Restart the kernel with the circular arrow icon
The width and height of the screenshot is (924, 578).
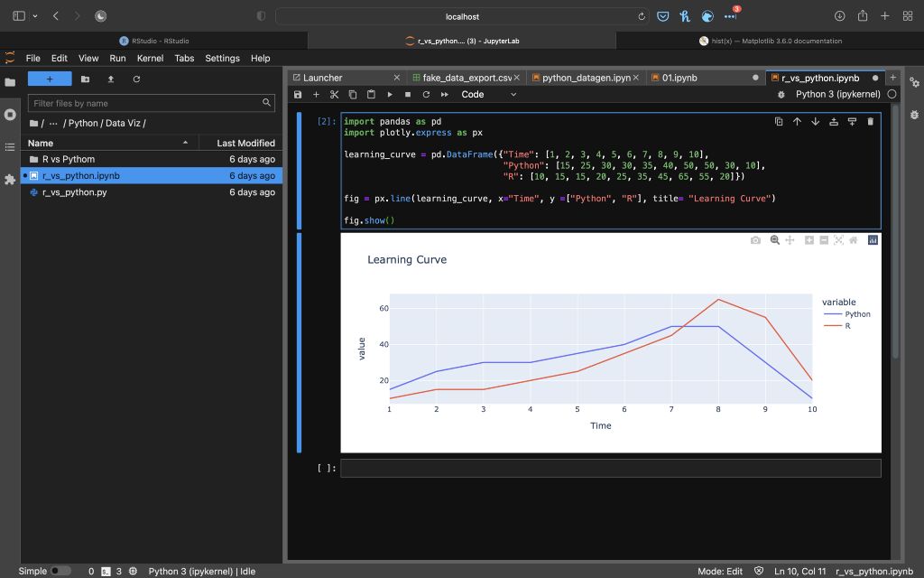click(x=426, y=94)
